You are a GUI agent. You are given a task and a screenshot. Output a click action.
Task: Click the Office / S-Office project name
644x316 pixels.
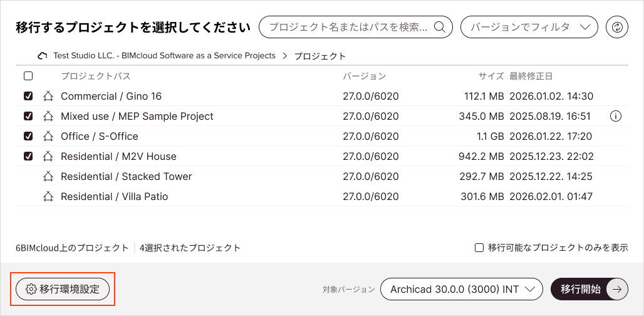(x=100, y=136)
